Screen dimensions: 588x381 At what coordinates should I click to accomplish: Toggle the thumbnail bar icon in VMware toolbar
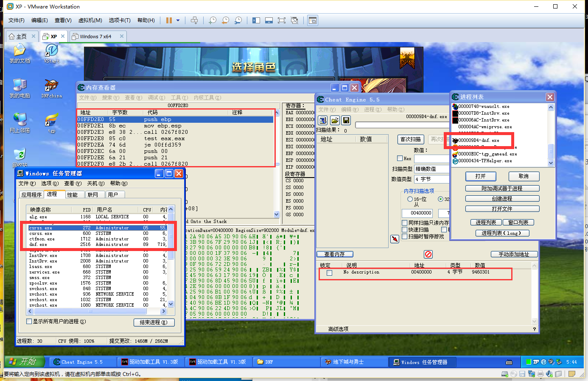pyautogui.click(x=269, y=20)
